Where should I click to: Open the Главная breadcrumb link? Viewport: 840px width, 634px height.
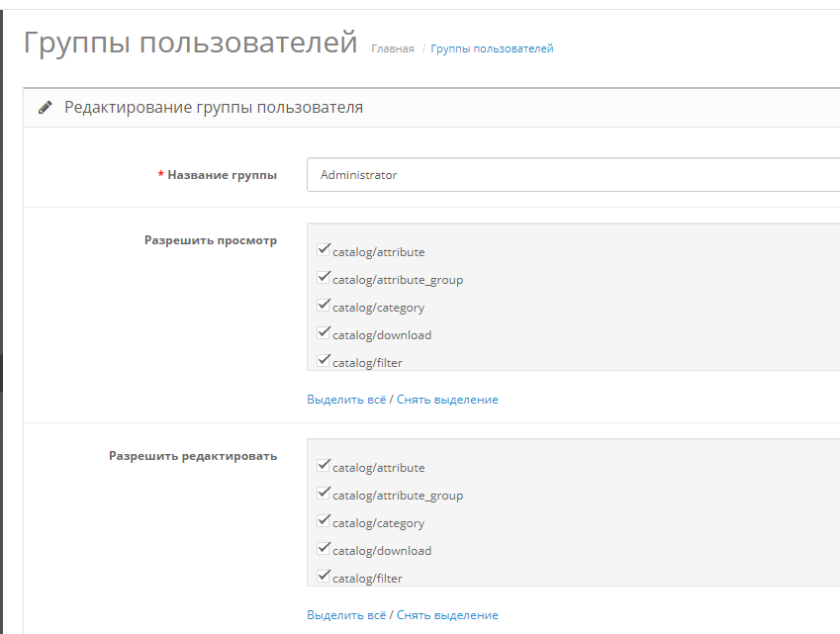[392, 48]
